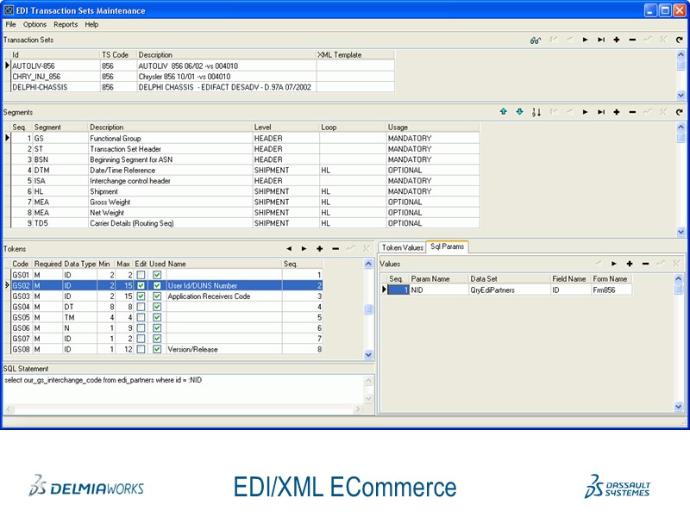The image size is (690, 517).
Task: Open the Options menu
Action: [x=35, y=24]
